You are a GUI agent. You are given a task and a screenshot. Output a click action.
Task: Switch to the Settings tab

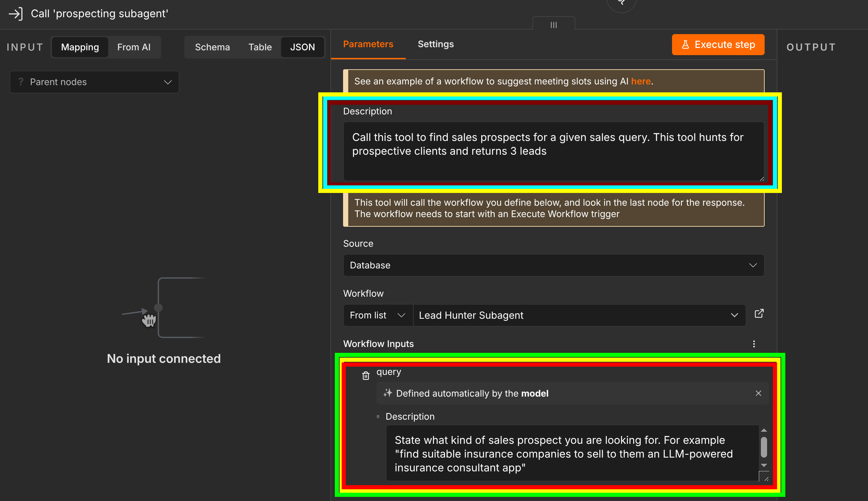436,44
